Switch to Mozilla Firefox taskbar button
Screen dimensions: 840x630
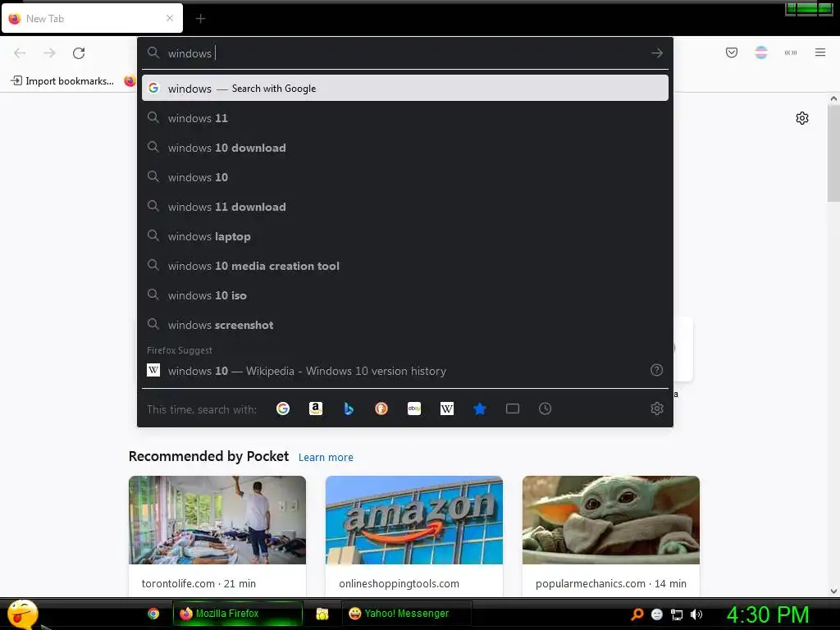pos(237,614)
